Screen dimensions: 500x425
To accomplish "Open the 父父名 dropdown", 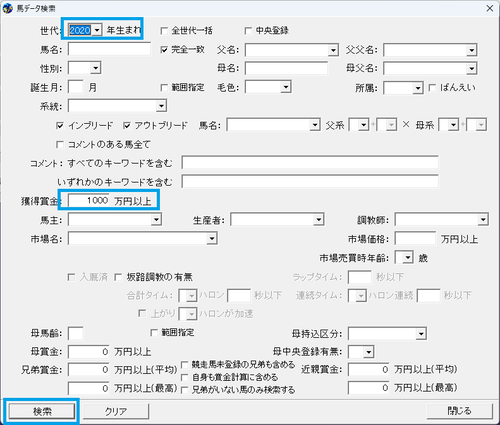I will click(x=471, y=50).
